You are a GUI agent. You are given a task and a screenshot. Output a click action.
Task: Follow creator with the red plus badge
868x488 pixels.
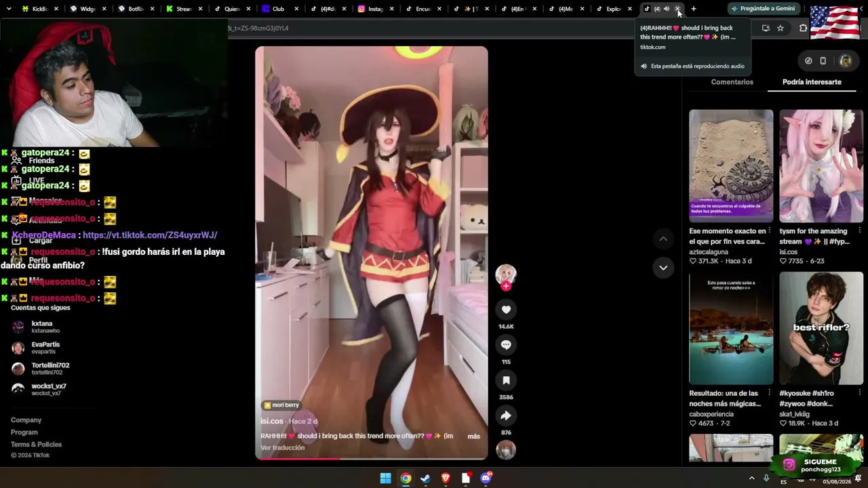pyautogui.click(x=506, y=286)
